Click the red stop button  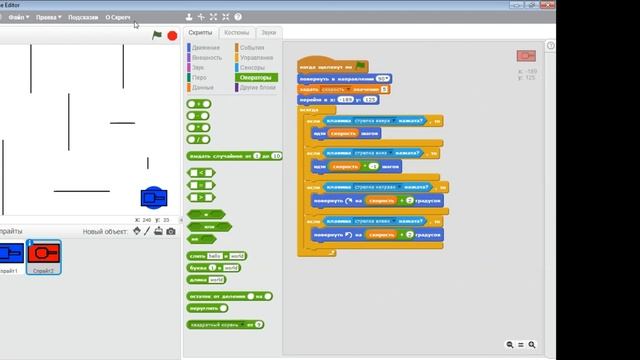coord(172,36)
